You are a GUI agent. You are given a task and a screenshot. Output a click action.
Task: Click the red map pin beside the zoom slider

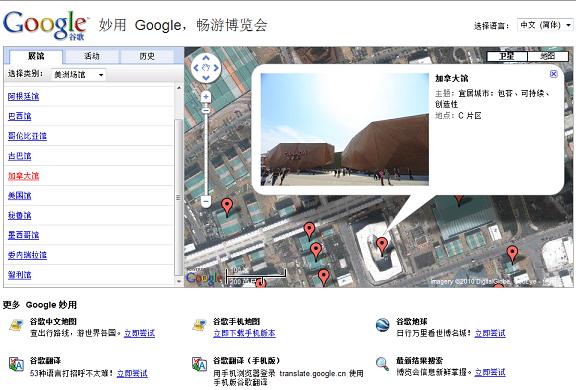227,206
